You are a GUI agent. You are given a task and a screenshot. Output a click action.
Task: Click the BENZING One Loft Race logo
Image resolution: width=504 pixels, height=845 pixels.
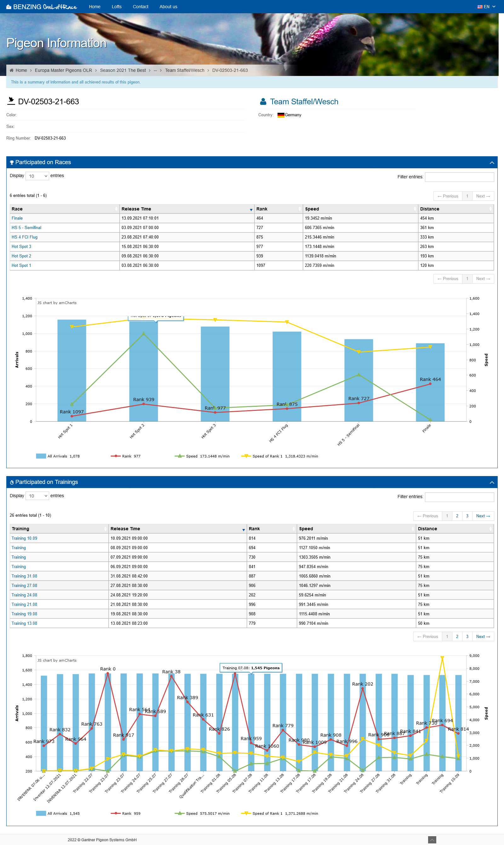pyautogui.click(x=42, y=7)
